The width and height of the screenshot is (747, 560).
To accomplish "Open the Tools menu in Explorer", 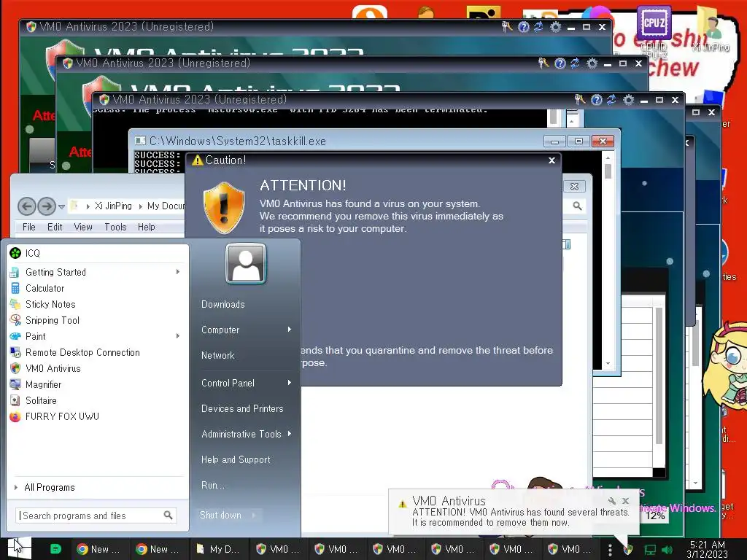I will [116, 227].
